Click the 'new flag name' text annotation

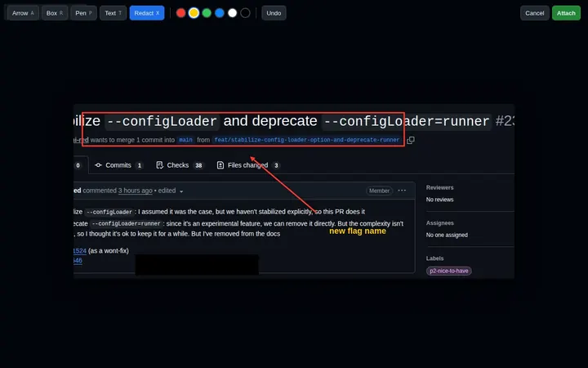pyautogui.click(x=358, y=231)
